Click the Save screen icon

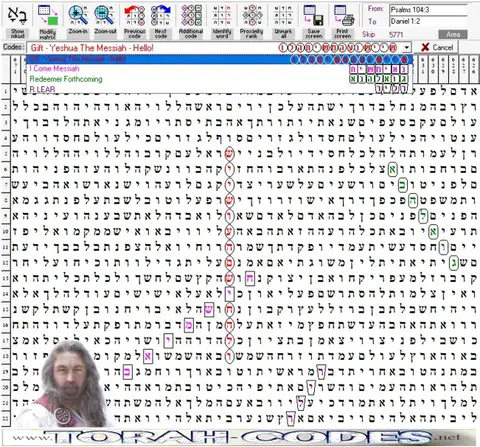[313, 22]
